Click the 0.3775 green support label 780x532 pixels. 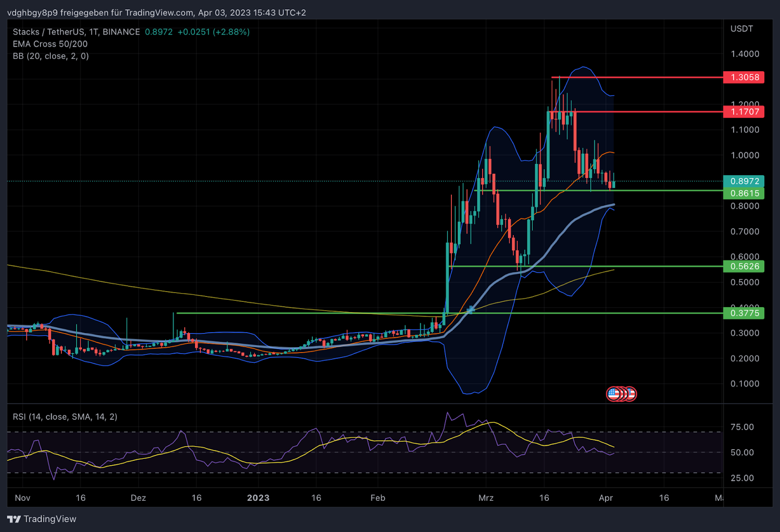click(x=744, y=313)
